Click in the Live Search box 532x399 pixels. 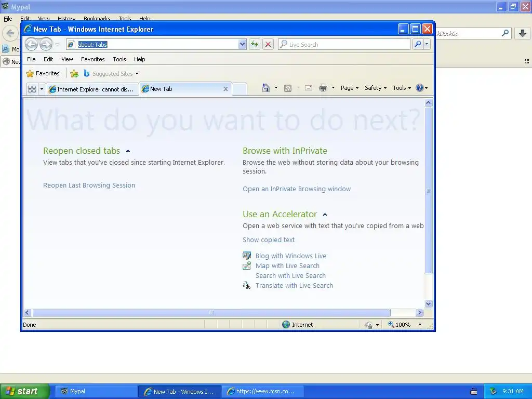(x=344, y=45)
